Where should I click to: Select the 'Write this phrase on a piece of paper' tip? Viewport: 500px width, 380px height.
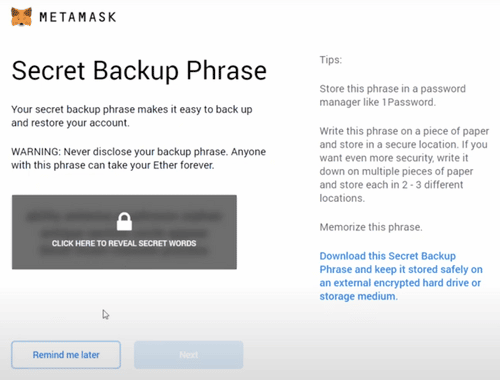[404, 164]
